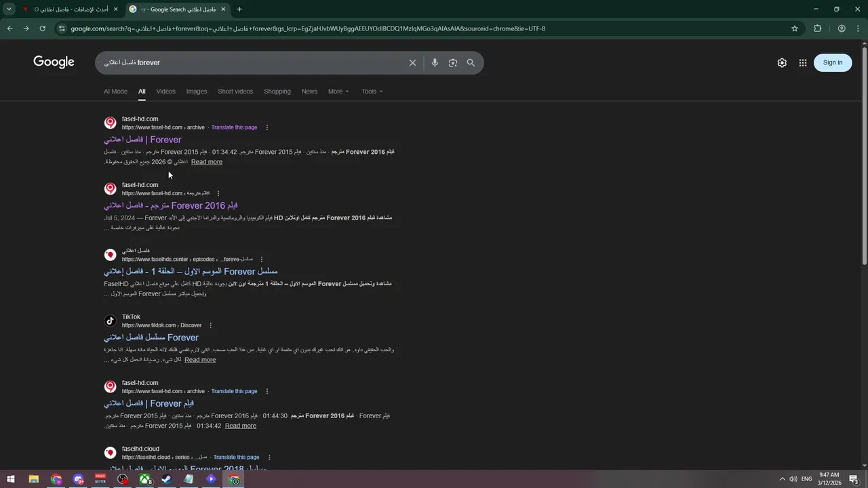Open Steam from the taskbar

pyautogui.click(x=166, y=479)
